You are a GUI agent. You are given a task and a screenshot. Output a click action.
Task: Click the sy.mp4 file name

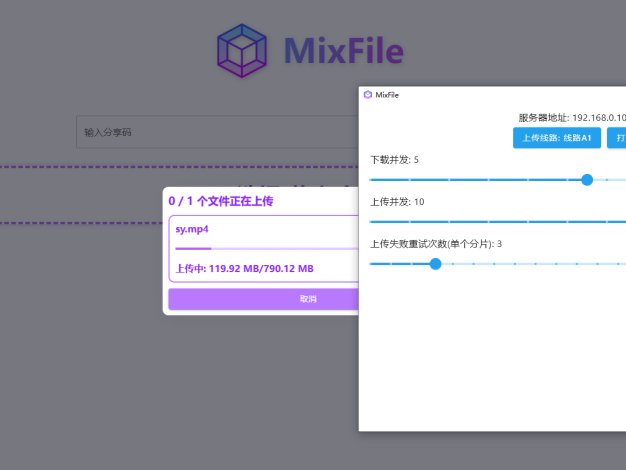pos(192,229)
